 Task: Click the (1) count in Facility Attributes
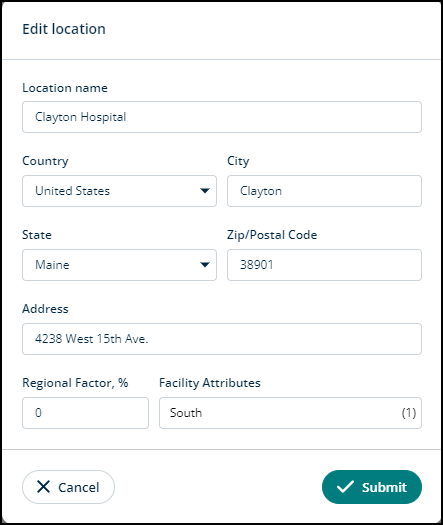[409, 413]
